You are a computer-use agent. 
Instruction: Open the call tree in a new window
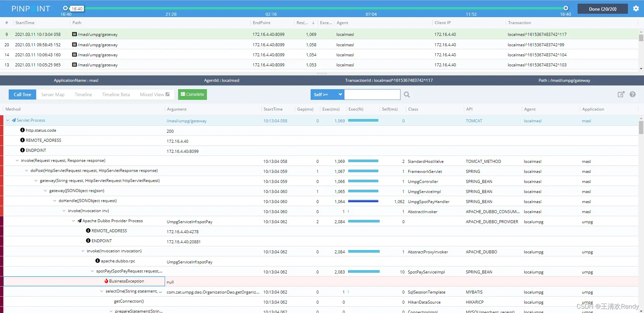[621, 95]
